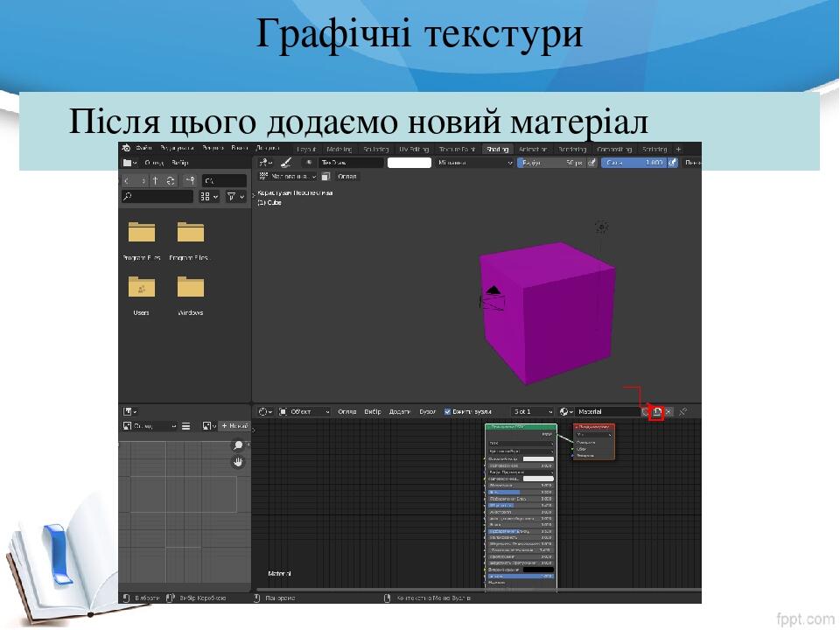840x630 pixels.
Task: Open the Object shader type dropdown
Action: point(304,412)
